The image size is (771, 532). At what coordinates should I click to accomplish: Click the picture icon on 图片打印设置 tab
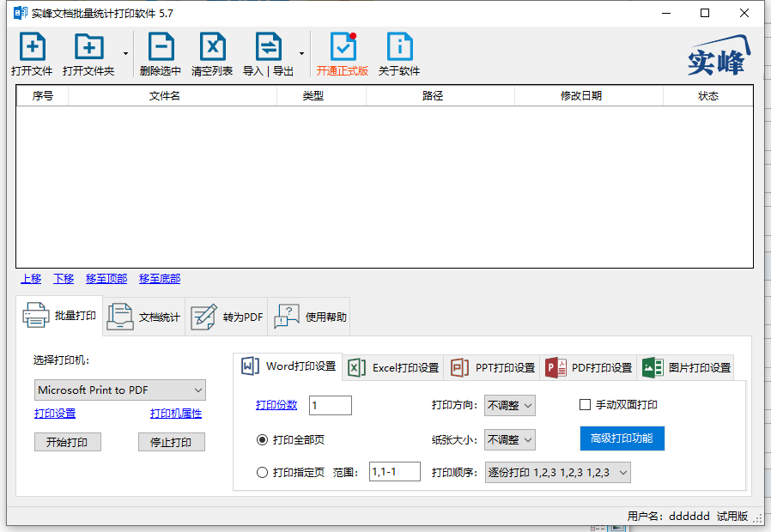tap(653, 367)
